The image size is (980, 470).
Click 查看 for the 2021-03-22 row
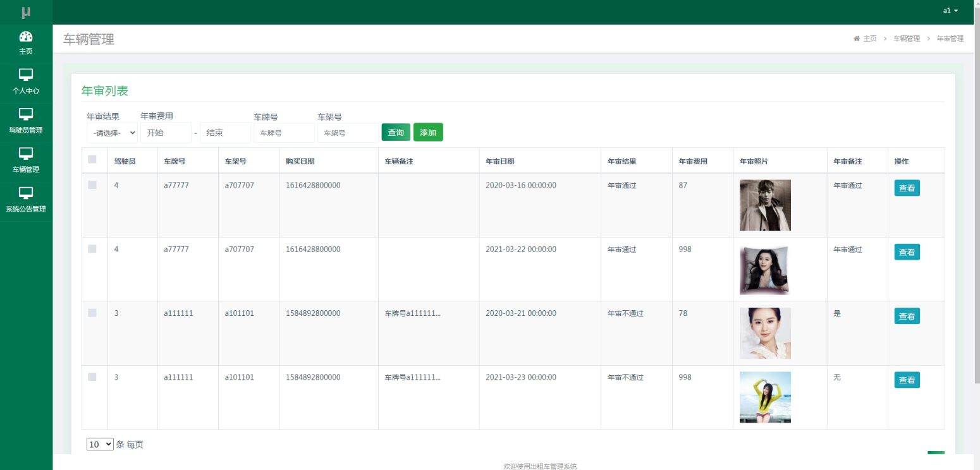point(907,252)
